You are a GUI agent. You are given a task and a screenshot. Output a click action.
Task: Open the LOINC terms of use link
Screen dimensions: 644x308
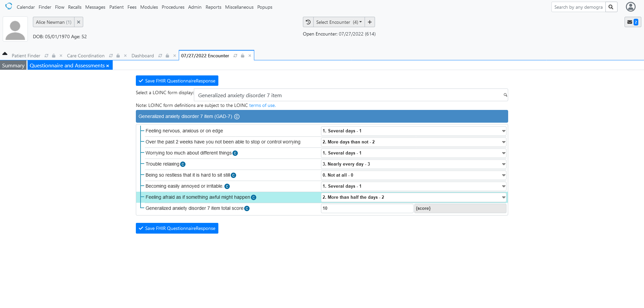[262, 105]
